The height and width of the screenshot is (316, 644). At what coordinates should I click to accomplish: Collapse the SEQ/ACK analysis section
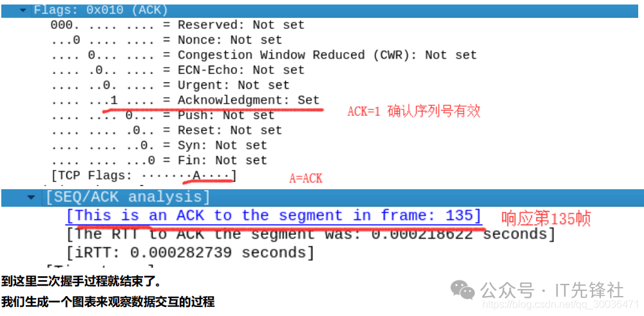click(x=32, y=197)
